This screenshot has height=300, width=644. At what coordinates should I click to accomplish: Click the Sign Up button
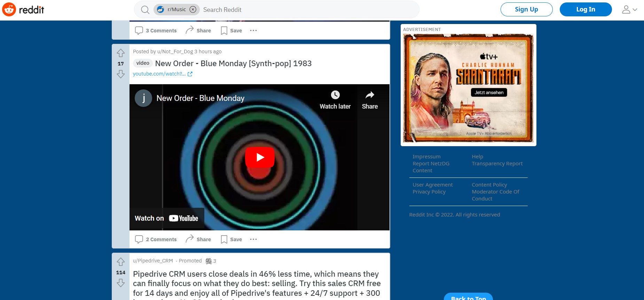point(526,9)
